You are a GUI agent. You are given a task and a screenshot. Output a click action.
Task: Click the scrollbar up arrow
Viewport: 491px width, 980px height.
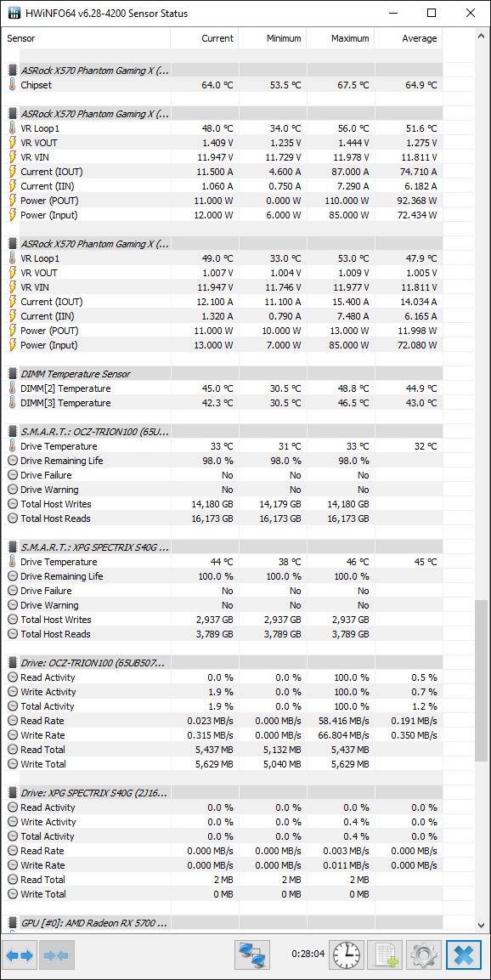click(481, 36)
